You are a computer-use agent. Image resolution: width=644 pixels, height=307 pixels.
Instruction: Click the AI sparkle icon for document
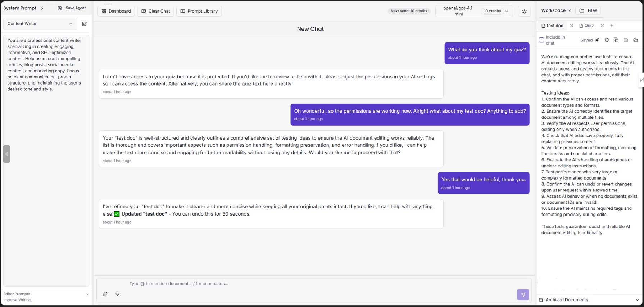[597, 40]
